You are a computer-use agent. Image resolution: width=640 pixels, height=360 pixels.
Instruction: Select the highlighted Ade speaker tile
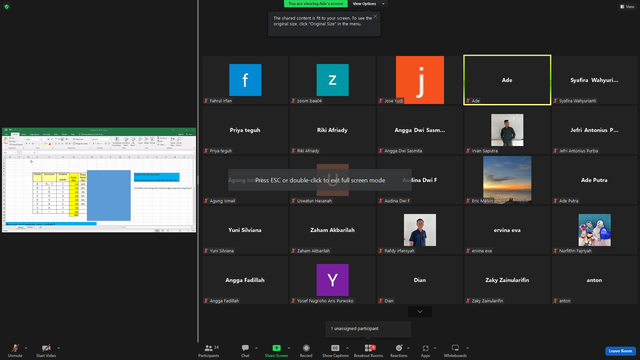tap(507, 80)
